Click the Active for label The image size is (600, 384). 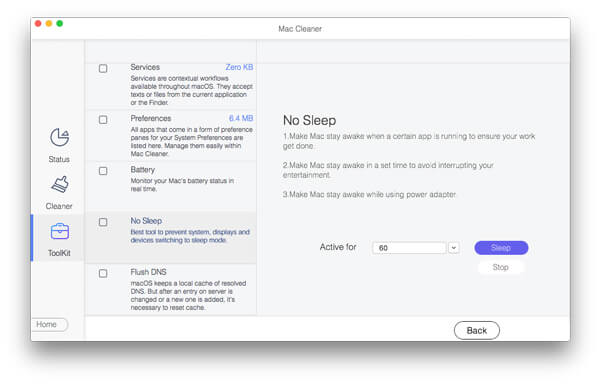point(338,247)
